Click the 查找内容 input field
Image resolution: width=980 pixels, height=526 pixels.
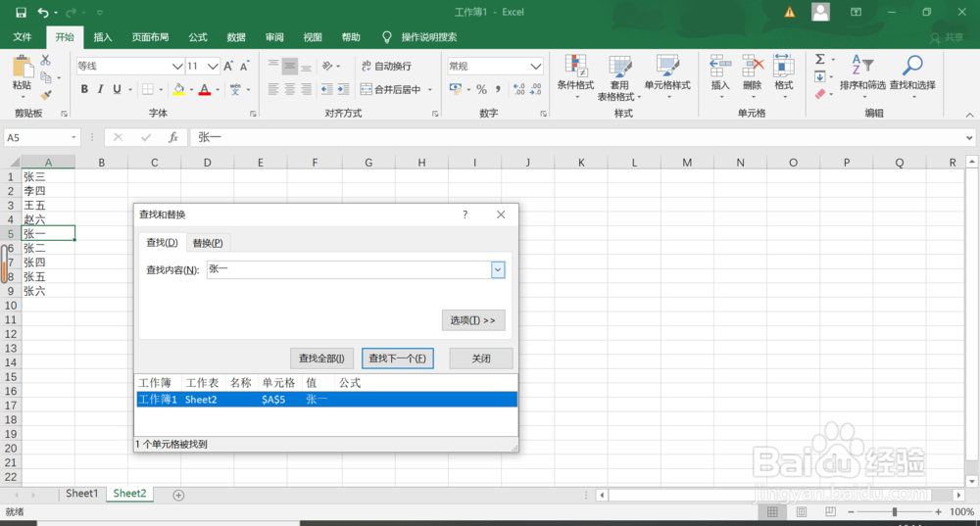click(349, 270)
